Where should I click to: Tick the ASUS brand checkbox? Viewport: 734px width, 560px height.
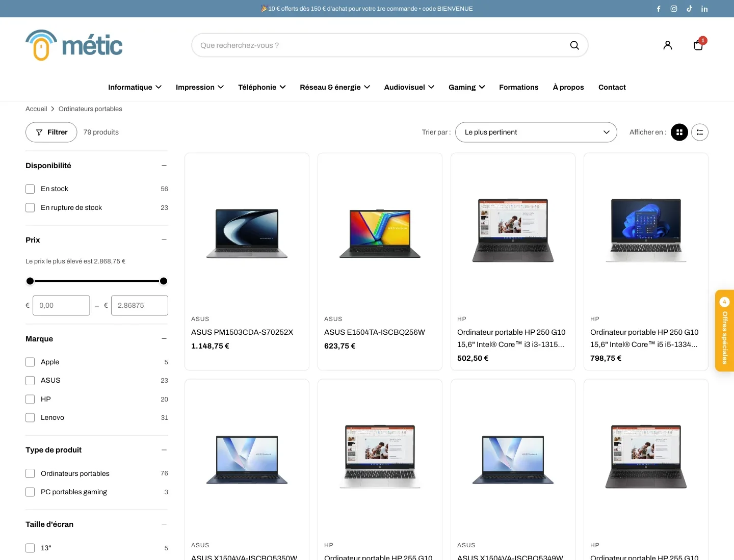click(x=30, y=381)
